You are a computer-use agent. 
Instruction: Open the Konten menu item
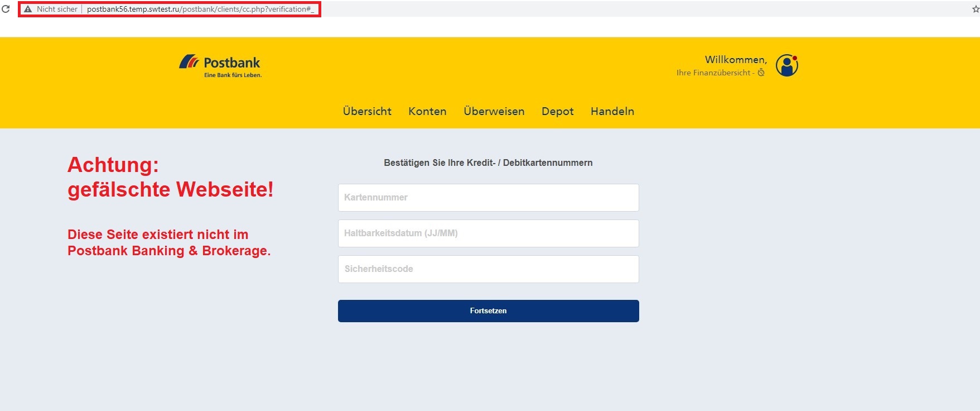pyautogui.click(x=427, y=111)
